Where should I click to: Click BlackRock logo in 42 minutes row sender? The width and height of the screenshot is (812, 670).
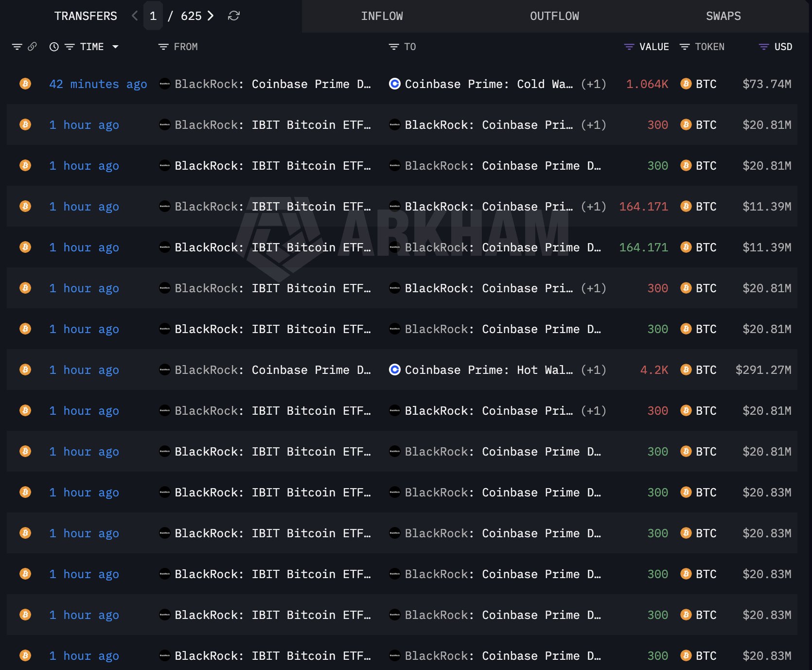coord(165,84)
